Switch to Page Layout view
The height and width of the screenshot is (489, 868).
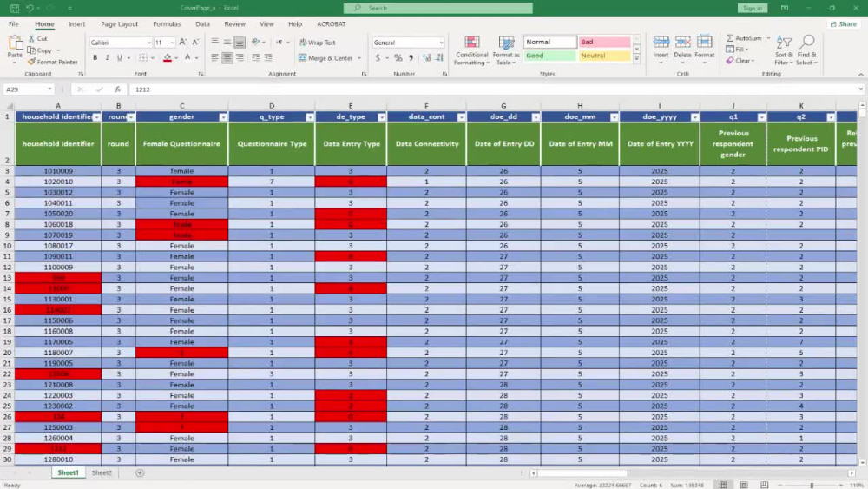(x=744, y=486)
